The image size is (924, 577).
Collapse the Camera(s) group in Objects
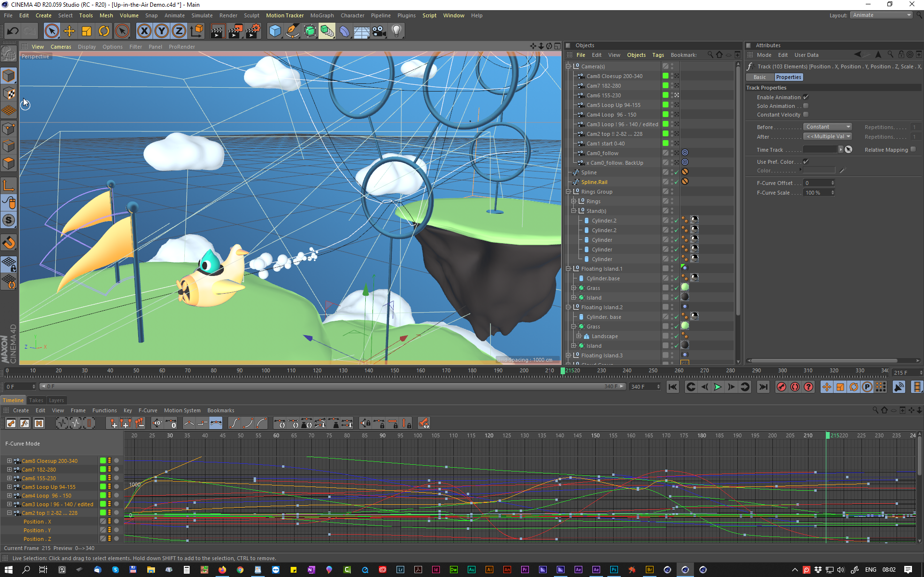click(x=568, y=66)
